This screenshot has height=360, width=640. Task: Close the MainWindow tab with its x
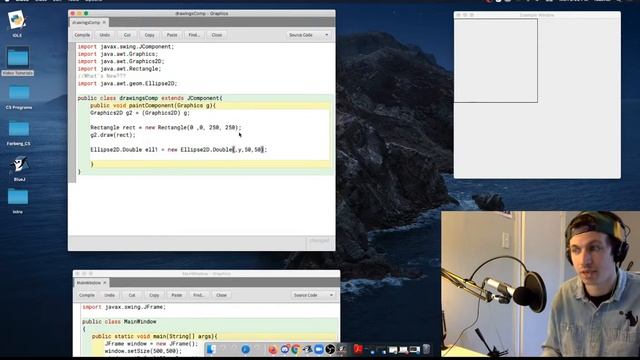tap(105, 282)
